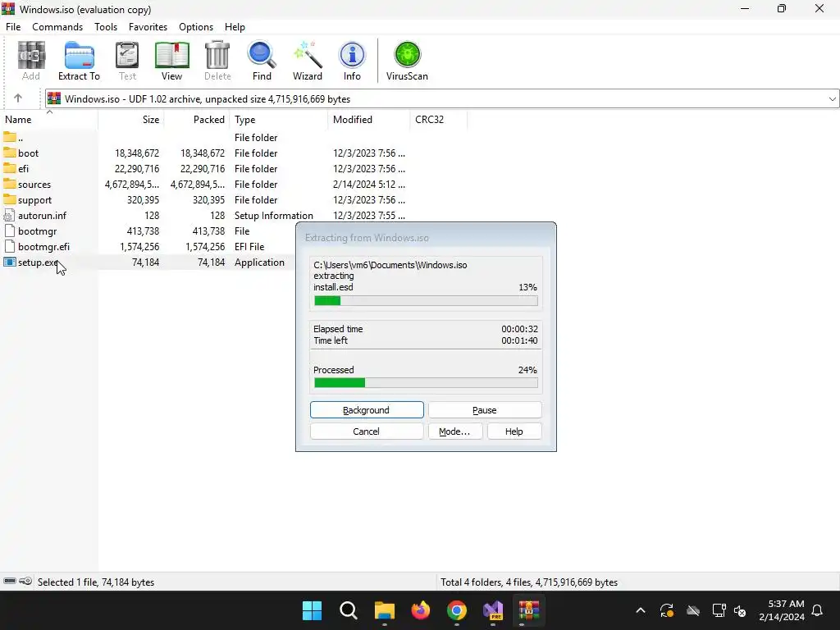Image resolution: width=840 pixels, height=630 pixels.
Task: Open the Options menu
Action: [196, 27]
